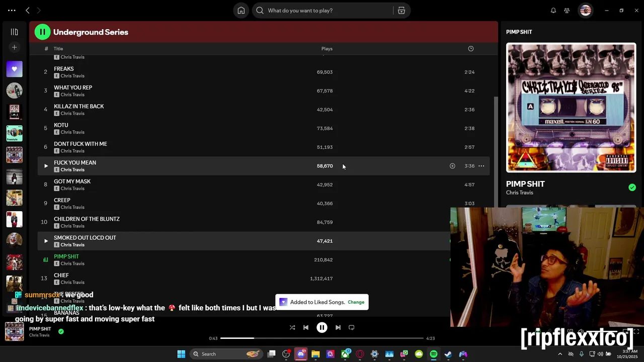This screenshot has height=362, width=644.
Task: Open Discord from the taskbar
Action: [301, 354]
